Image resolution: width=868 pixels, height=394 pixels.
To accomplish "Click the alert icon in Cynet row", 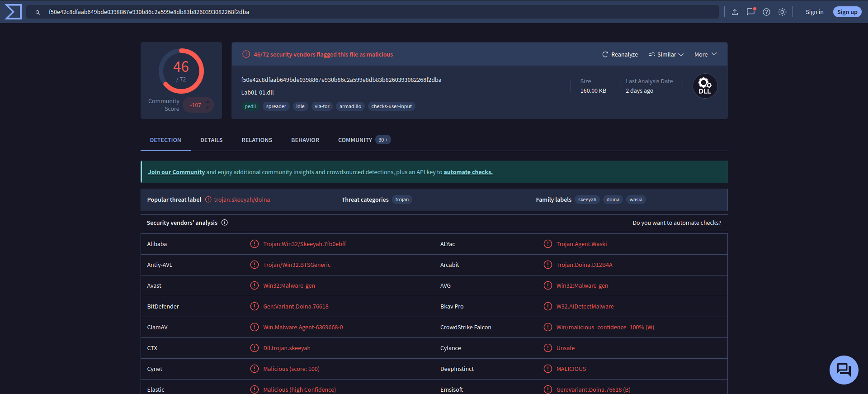I will tap(255, 369).
